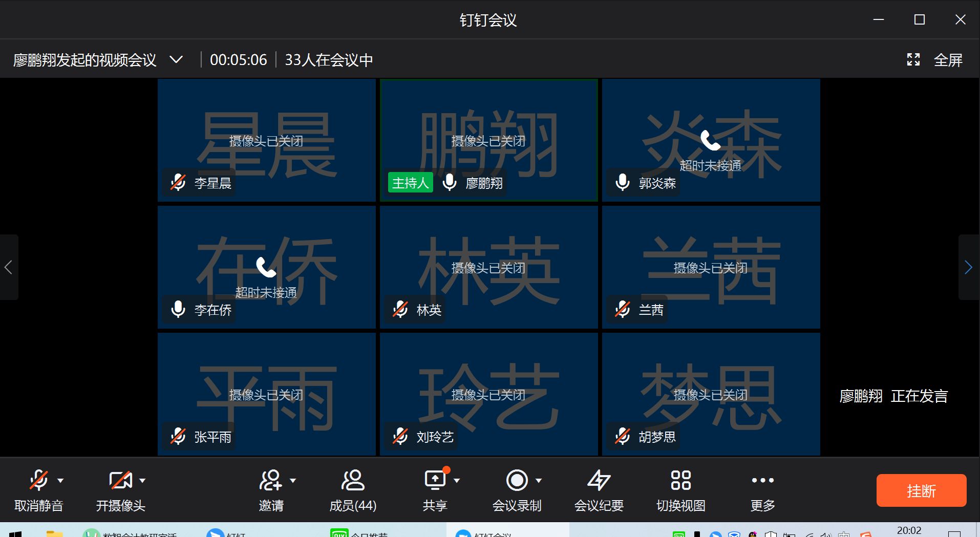Open the 更多 more options menu
The image size is (980, 537).
pos(762,490)
